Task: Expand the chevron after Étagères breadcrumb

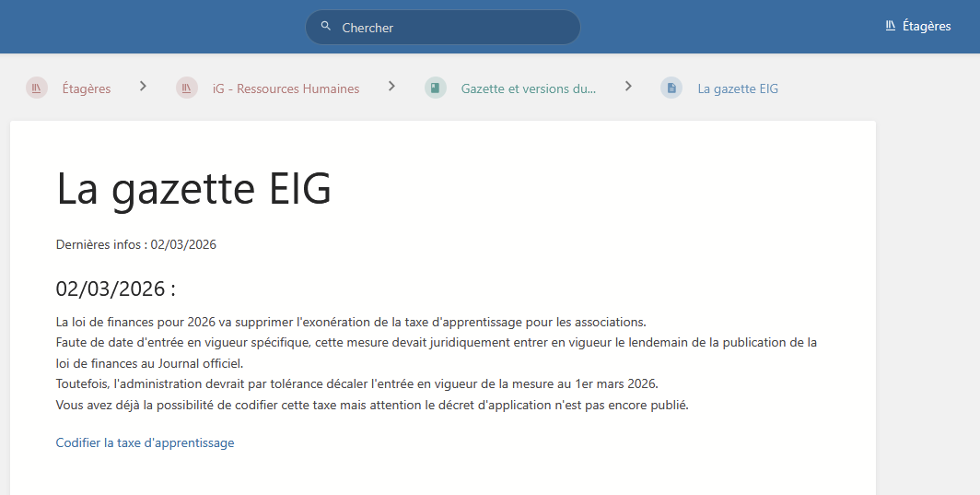Action: tap(143, 86)
